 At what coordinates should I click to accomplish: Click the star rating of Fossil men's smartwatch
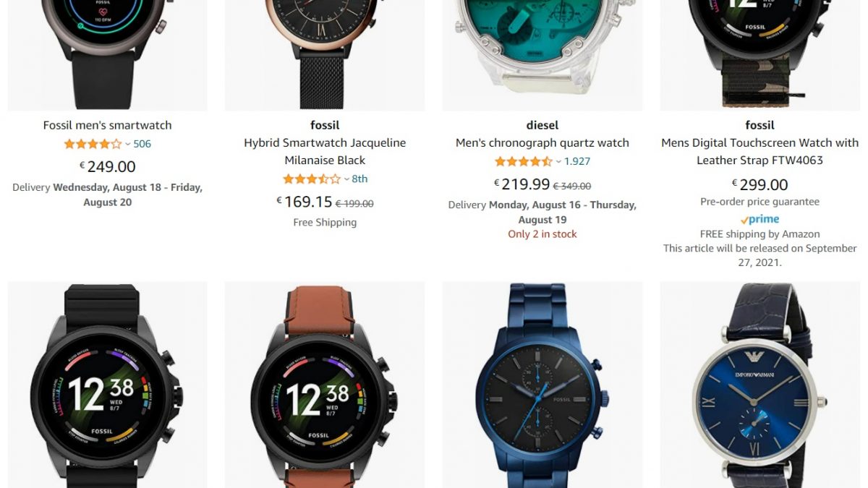click(x=93, y=144)
